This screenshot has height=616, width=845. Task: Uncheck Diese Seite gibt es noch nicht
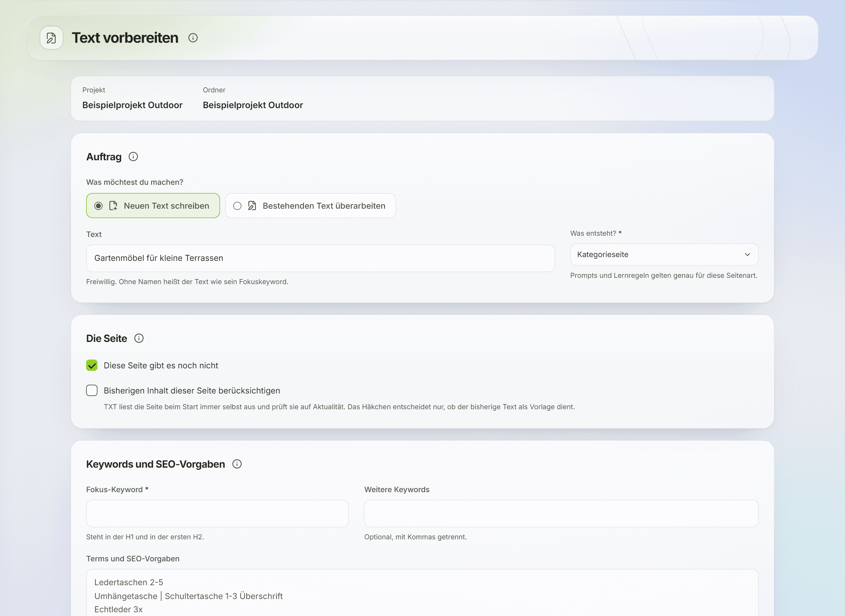pyautogui.click(x=92, y=366)
